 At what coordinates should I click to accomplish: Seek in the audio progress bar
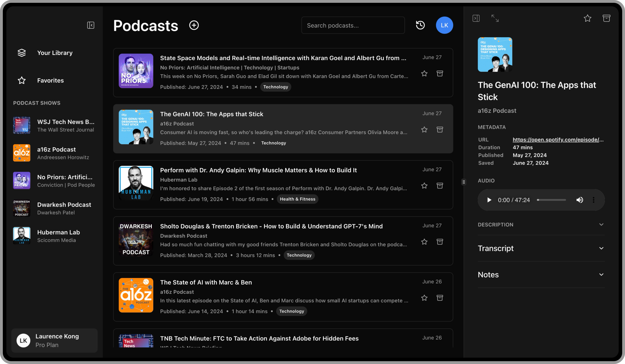click(x=551, y=200)
